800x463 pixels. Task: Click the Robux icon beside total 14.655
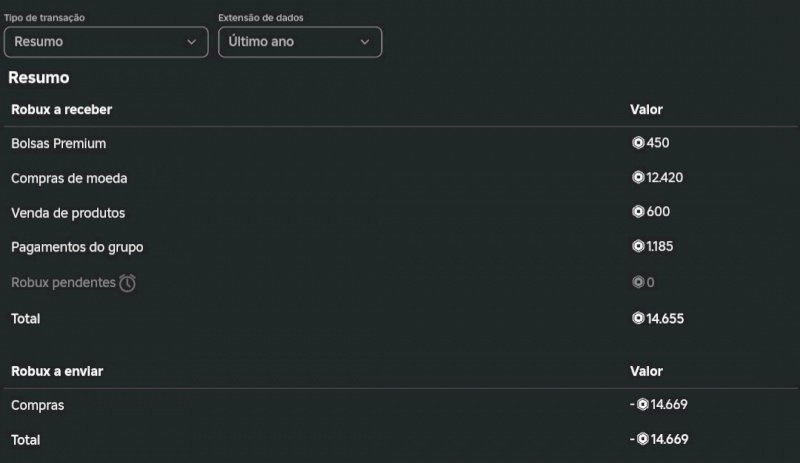(638, 319)
